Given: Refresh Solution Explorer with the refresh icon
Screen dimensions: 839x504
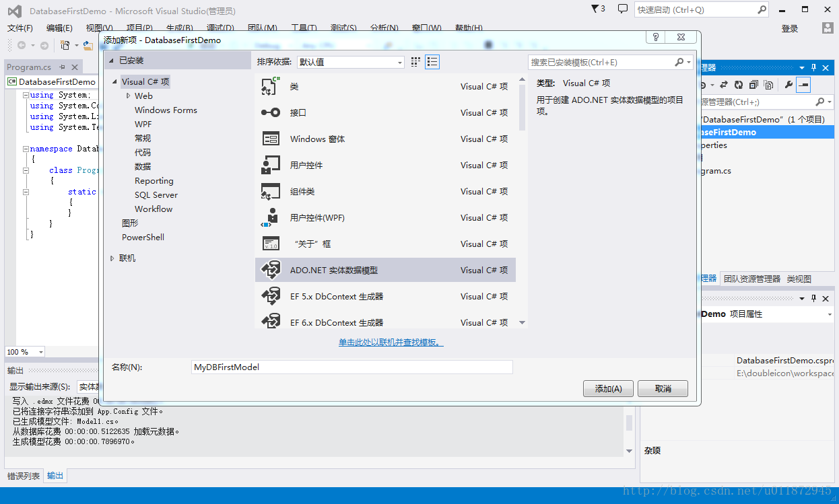Looking at the screenshot, I should [739, 85].
